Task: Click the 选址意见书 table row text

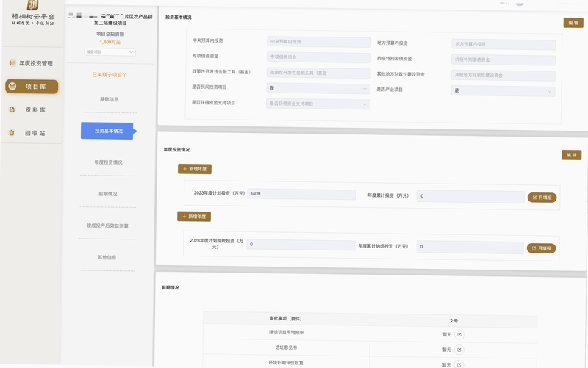Action: pos(286,347)
